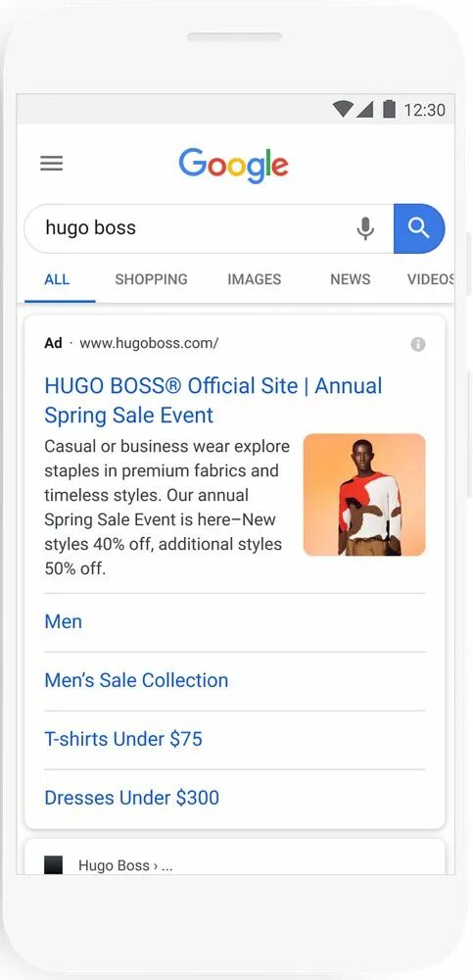Viewport: 473px width, 980px height.
Task: Open the NEWS tab
Action: pyautogui.click(x=351, y=279)
